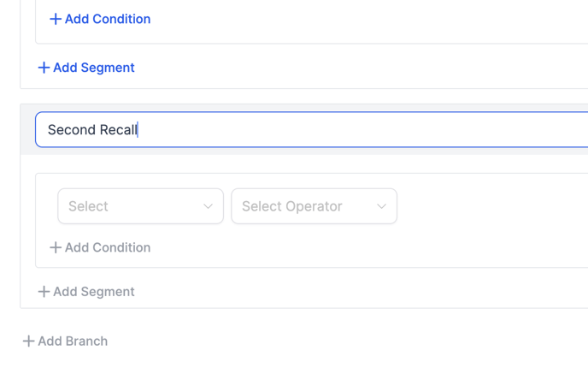Expand using the Select Operator chevron arrow
588x368 pixels.
click(381, 206)
